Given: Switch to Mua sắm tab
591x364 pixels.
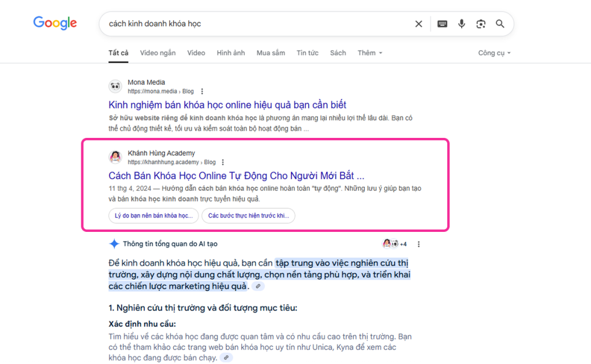Looking at the screenshot, I should pos(271,52).
